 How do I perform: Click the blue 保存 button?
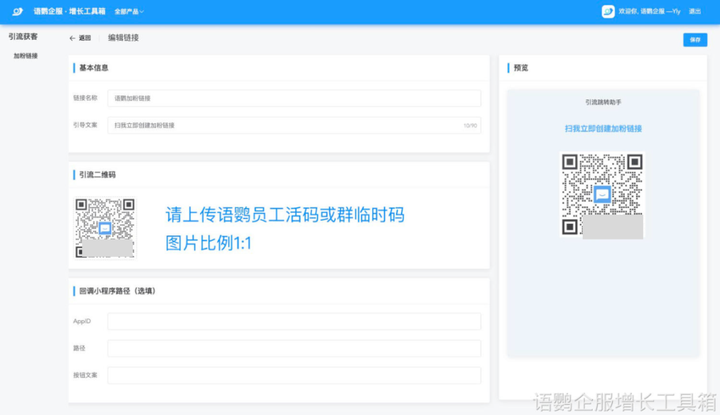(x=694, y=39)
